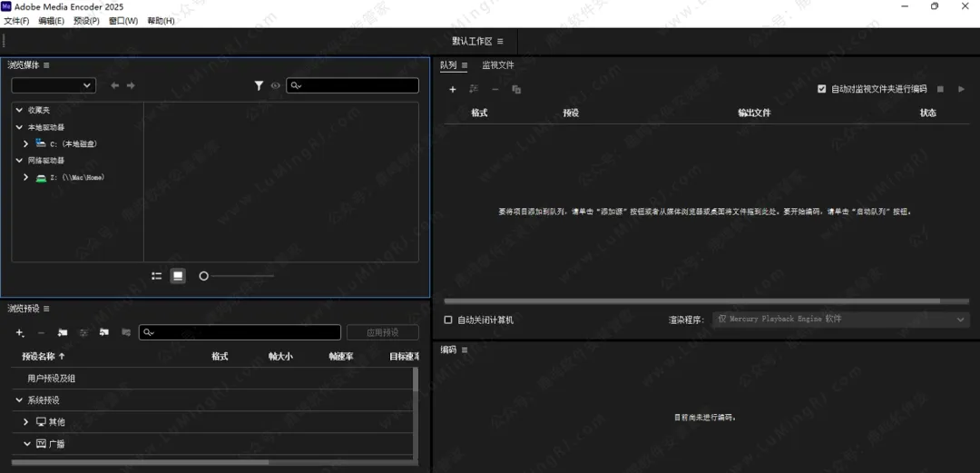Screen dimensions: 980x473
Task: Start the queue with the play button
Action: pyautogui.click(x=962, y=89)
